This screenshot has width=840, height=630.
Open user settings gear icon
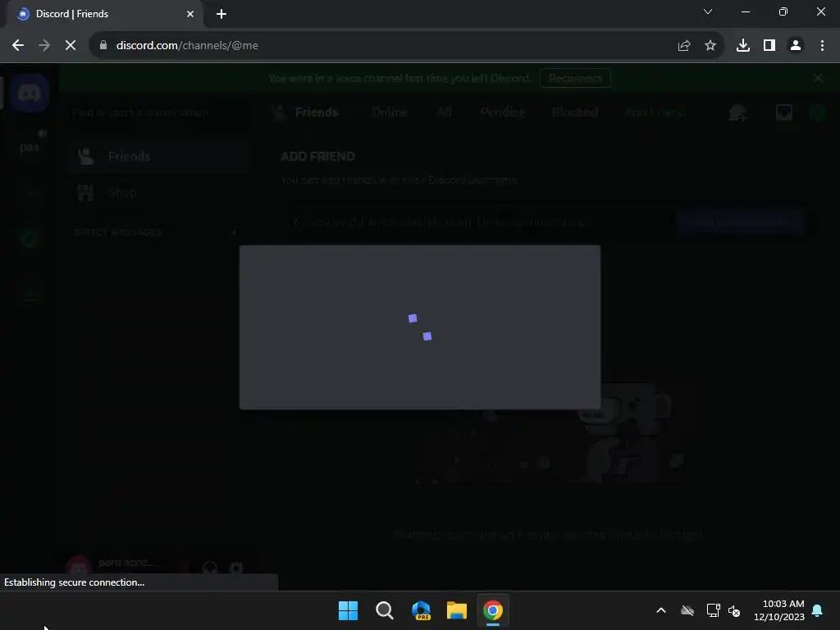(x=236, y=568)
